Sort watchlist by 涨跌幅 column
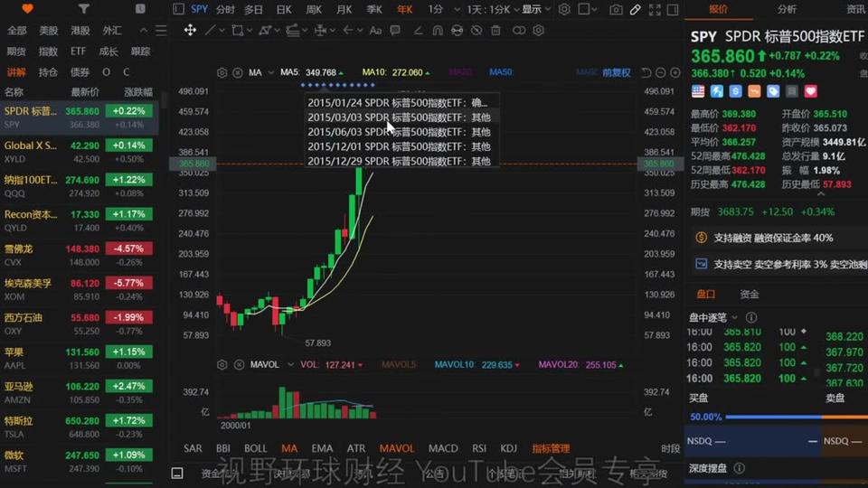The image size is (868, 488). click(137, 92)
